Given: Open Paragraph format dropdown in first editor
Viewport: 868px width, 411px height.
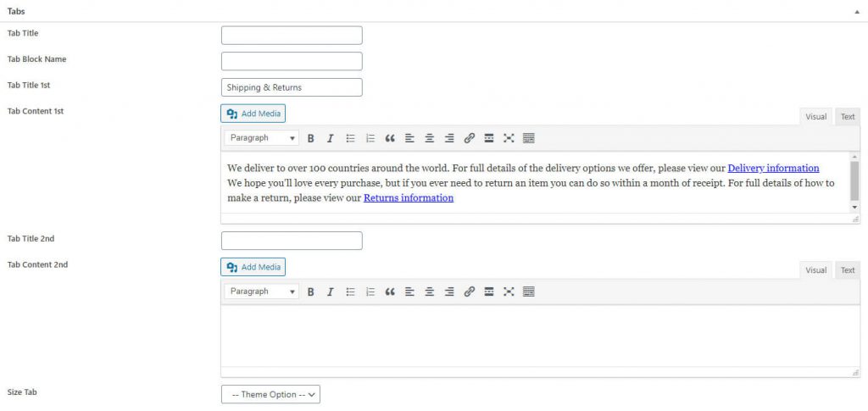Looking at the screenshot, I should pyautogui.click(x=263, y=138).
